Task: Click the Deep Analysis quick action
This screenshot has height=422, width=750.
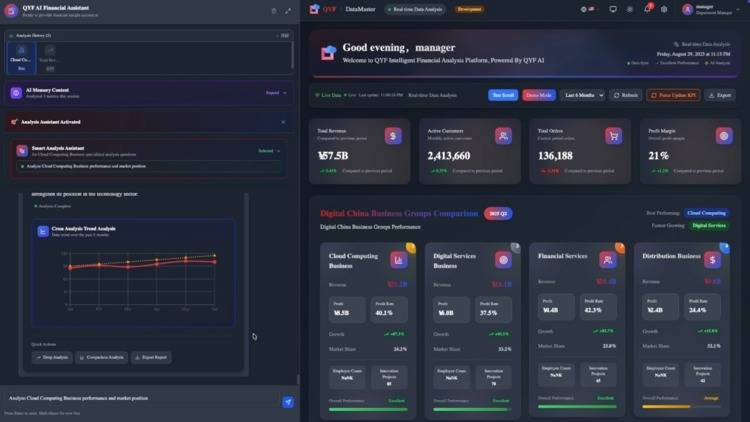Action: click(50, 356)
